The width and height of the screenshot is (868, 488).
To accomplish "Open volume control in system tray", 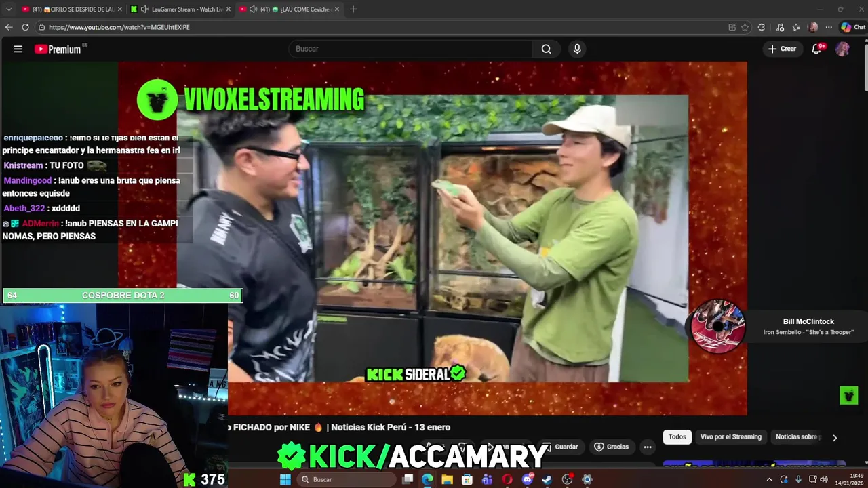I will click(823, 479).
